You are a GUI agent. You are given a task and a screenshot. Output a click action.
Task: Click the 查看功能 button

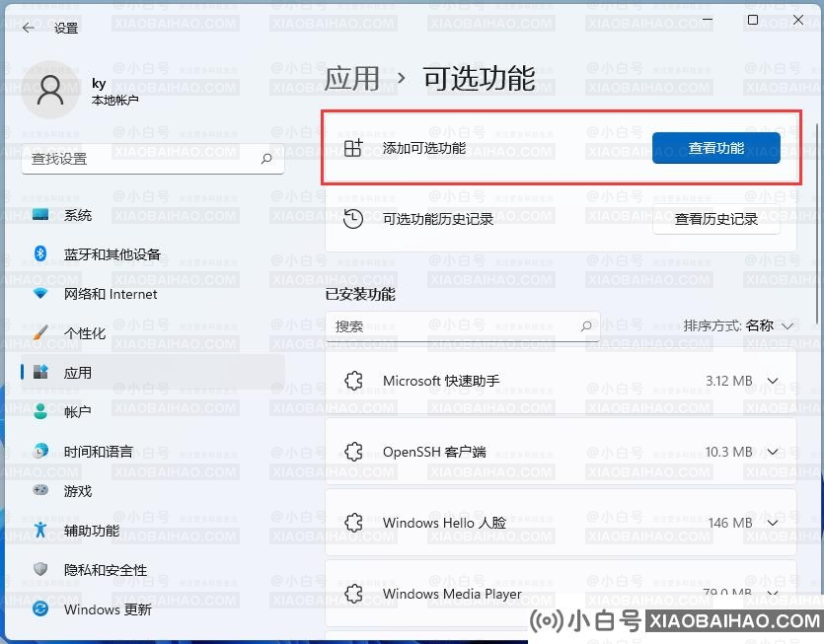716,148
